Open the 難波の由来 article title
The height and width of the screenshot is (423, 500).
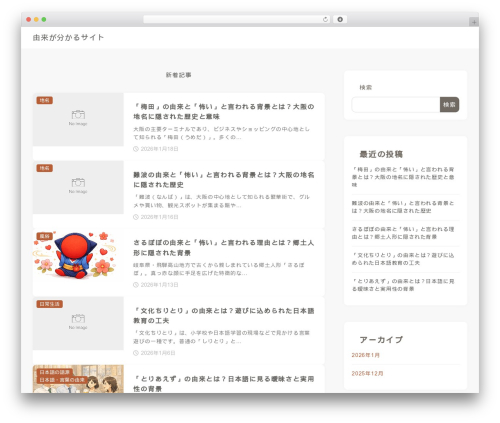tap(224, 180)
